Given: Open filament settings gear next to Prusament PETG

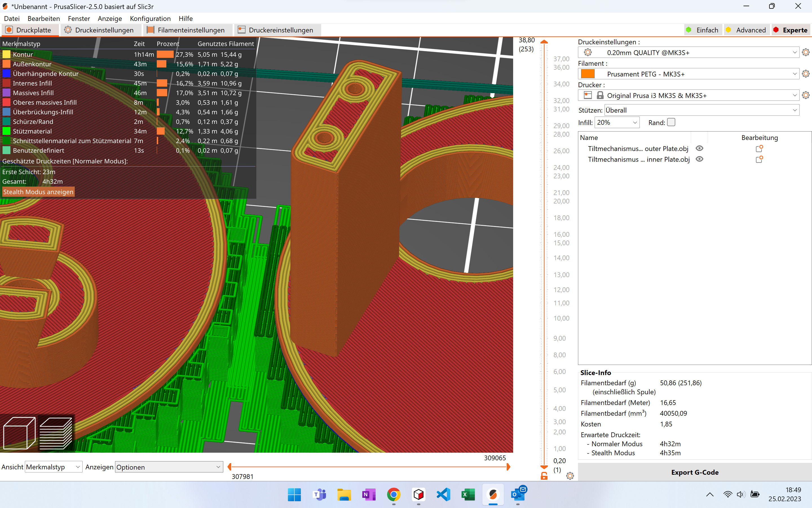Looking at the screenshot, I should point(806,74).
